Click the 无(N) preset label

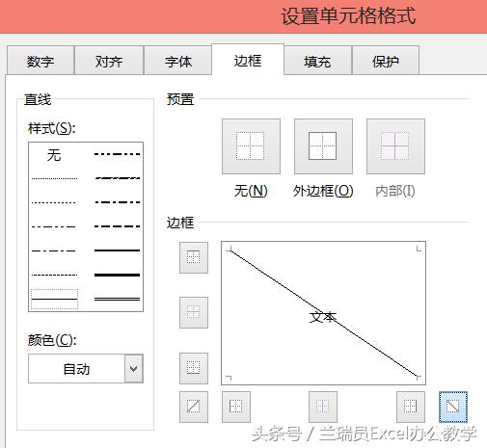(x=251, y=191)
